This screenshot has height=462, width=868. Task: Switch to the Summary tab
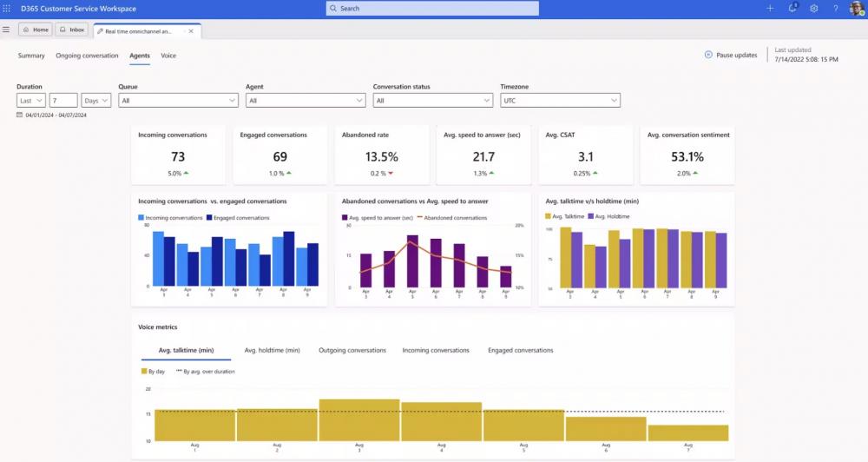31,56
